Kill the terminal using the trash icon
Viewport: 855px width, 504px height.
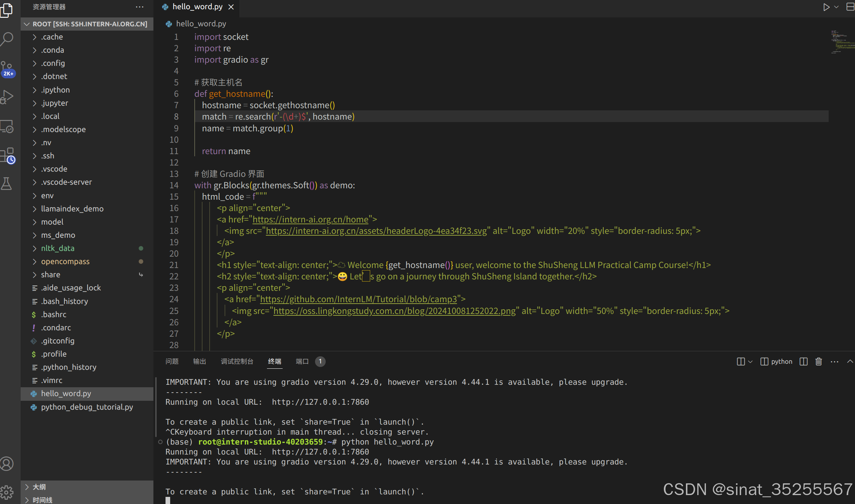(818, 361)
